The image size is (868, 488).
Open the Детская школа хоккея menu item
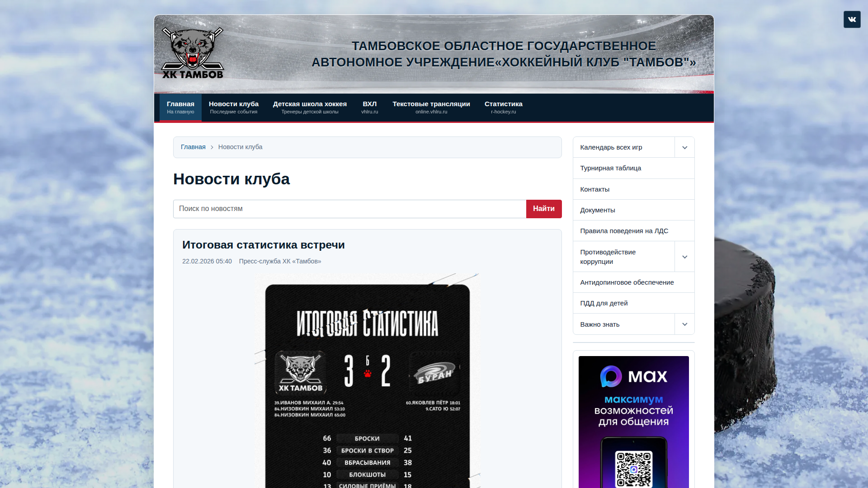[x=310, y=108]
